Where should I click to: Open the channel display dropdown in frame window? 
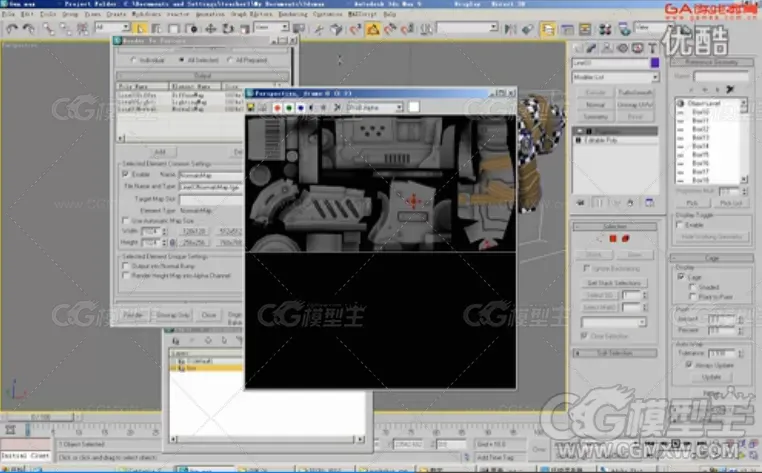coord(374,107)
